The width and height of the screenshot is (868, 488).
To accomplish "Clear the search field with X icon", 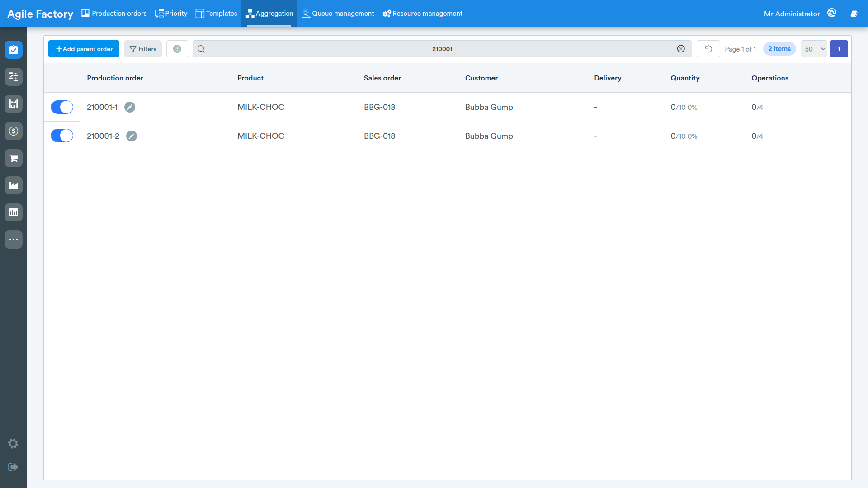I will pos(681,49).
